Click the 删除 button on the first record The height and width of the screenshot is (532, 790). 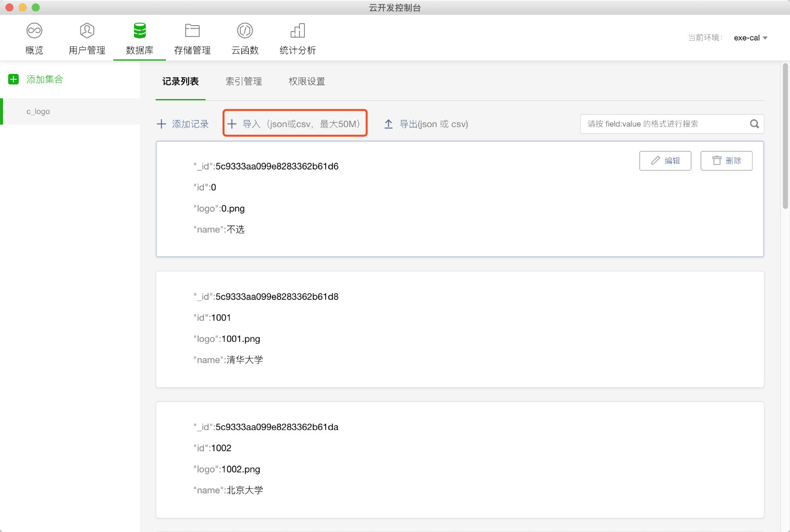726,161
